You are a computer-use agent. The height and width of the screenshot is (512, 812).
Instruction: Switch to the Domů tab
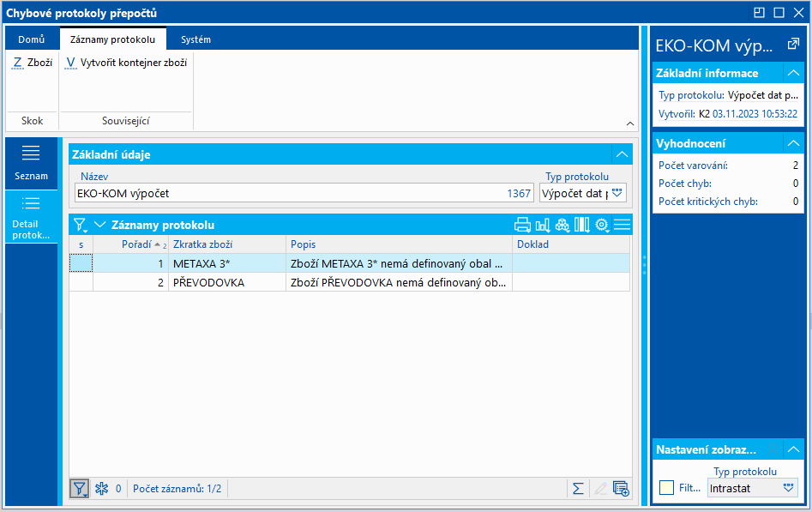[32, 39]
